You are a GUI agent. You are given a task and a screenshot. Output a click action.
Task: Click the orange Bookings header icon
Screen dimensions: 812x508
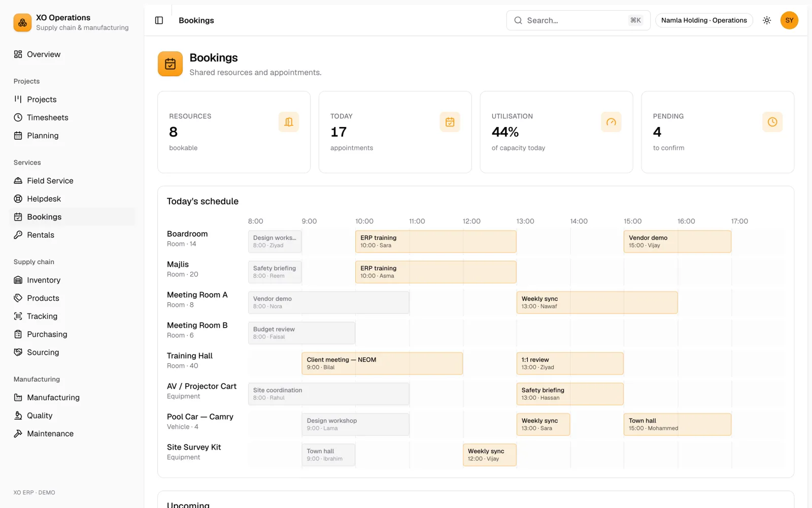170,64
